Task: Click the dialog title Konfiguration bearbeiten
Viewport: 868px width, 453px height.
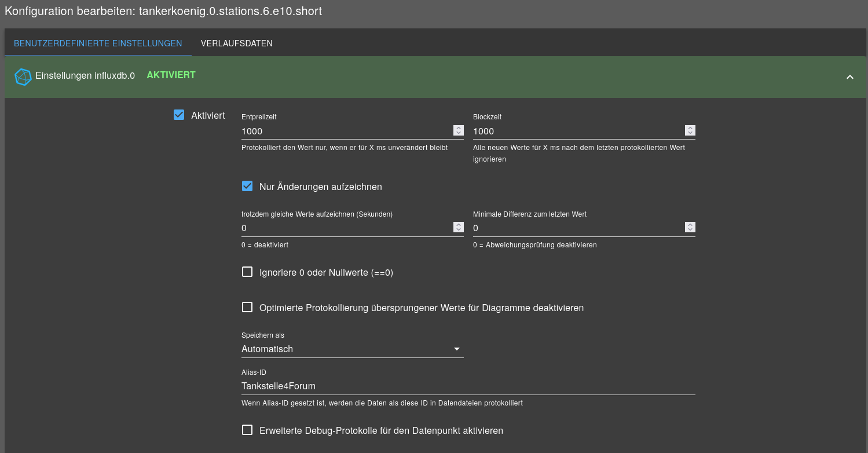Action: click(163, 11)
